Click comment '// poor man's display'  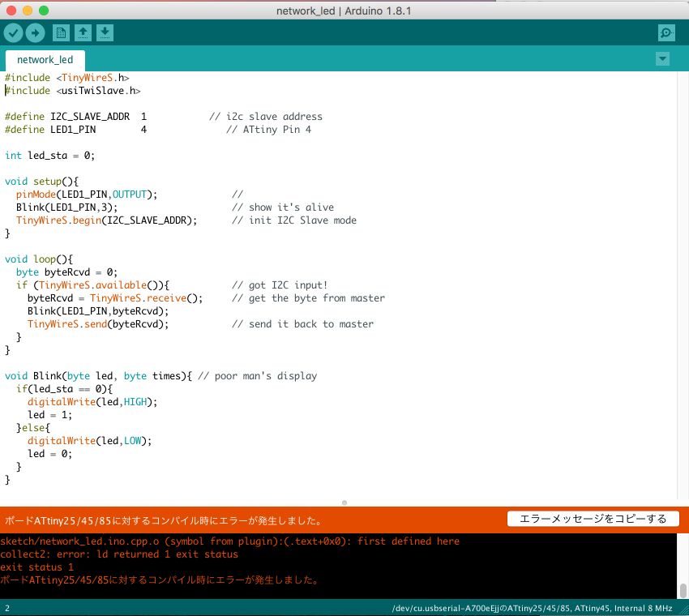(258, 376)
